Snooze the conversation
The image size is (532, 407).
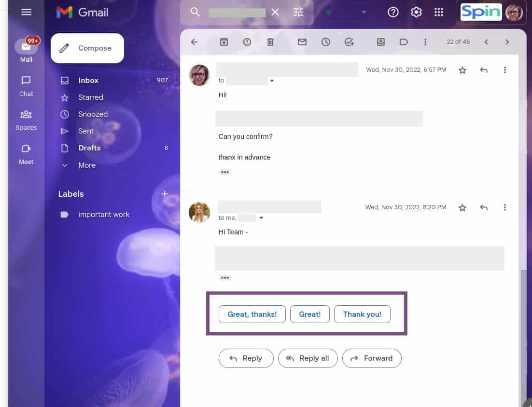coord(326,42)
